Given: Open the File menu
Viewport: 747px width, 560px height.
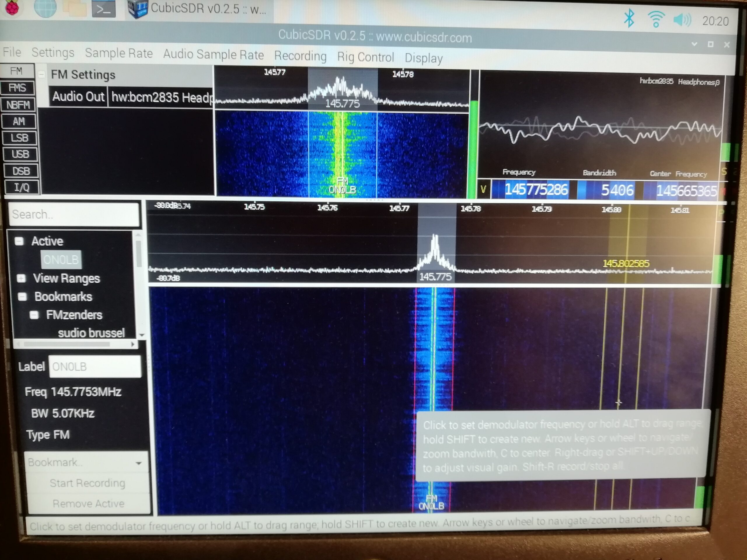Looking at the screenshot, I should tap(12, 52).
